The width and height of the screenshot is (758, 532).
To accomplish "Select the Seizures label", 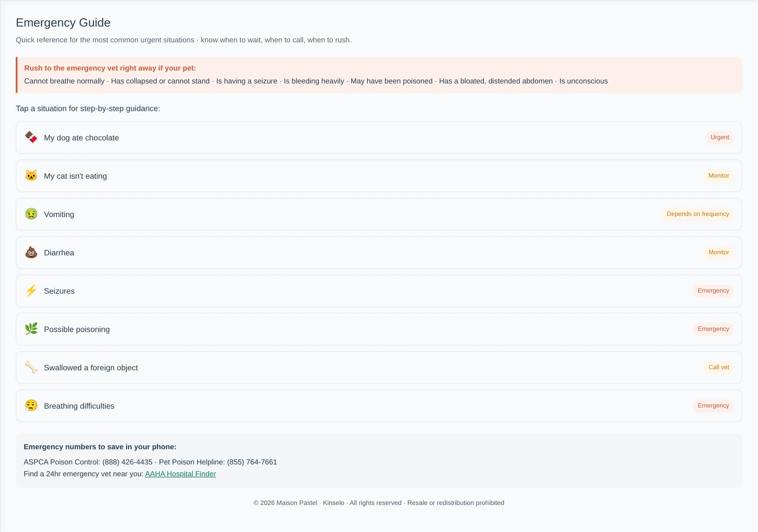I will coord(59,291).
